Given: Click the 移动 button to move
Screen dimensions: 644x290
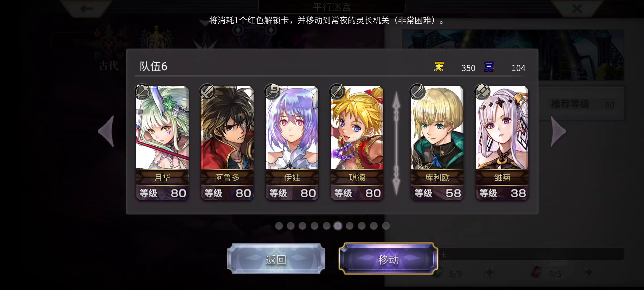Looking at the screenshot, I should tap(388, 259).
